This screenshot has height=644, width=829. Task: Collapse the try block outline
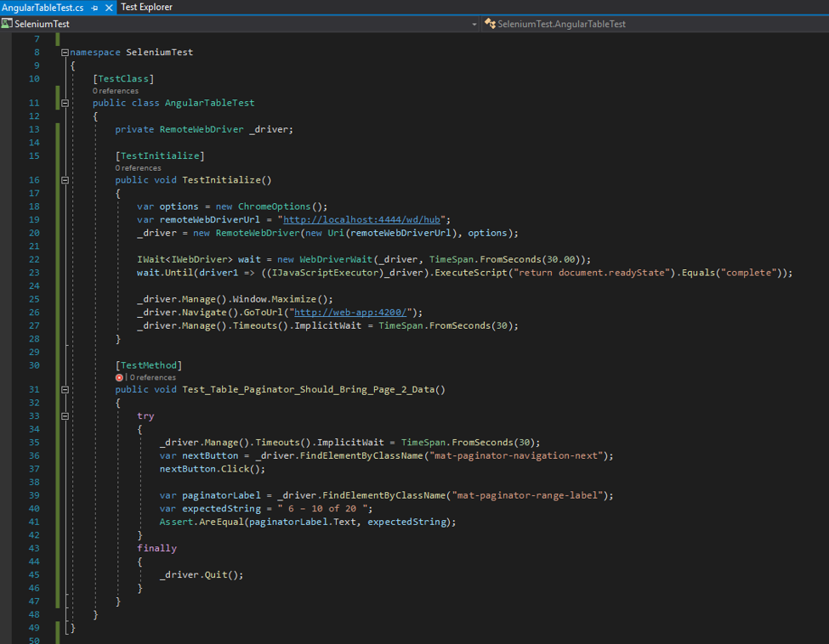tap(65, 416)
